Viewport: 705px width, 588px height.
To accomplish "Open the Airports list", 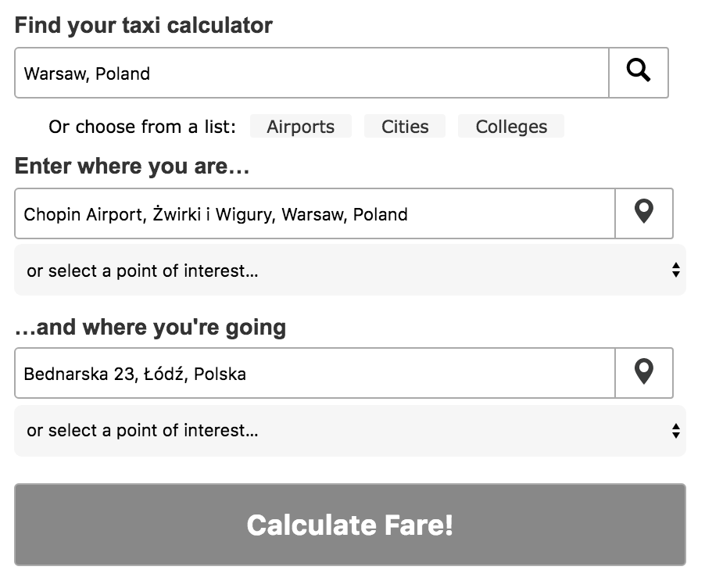I will click(300, 127).
